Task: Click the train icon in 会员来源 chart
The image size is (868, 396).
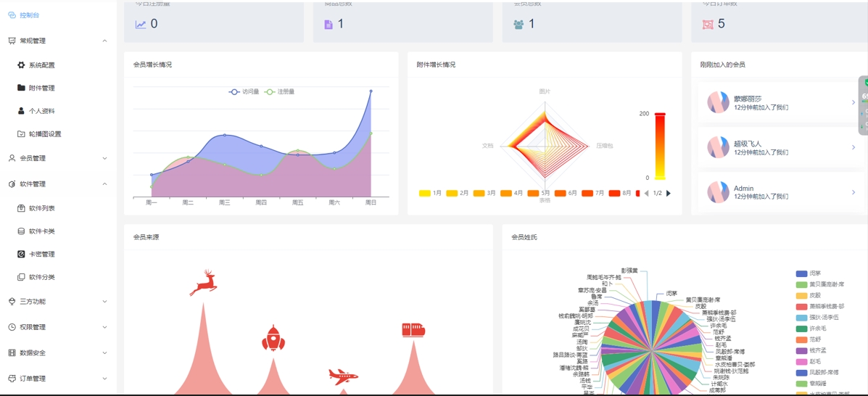Action: click(x=413, y=329)
